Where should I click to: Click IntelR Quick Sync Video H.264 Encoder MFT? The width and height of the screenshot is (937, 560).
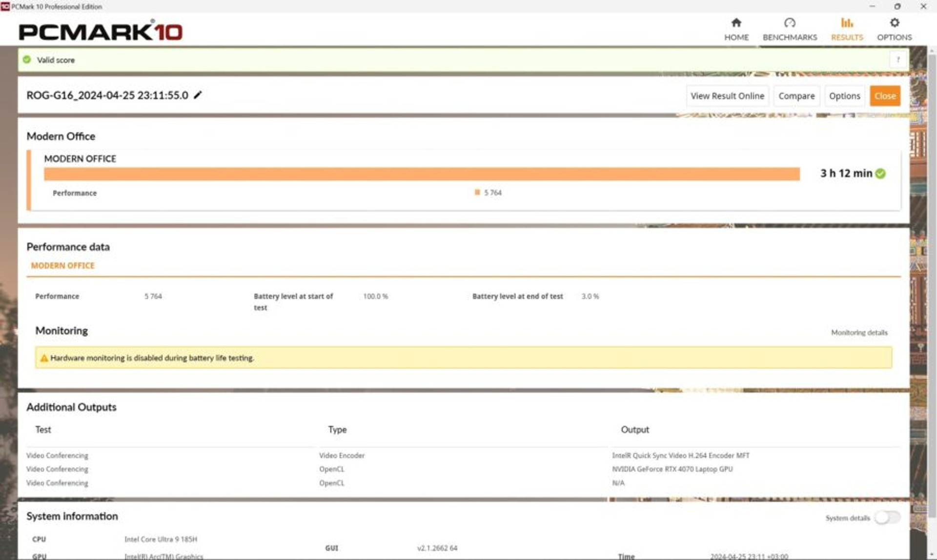point(681,455)
